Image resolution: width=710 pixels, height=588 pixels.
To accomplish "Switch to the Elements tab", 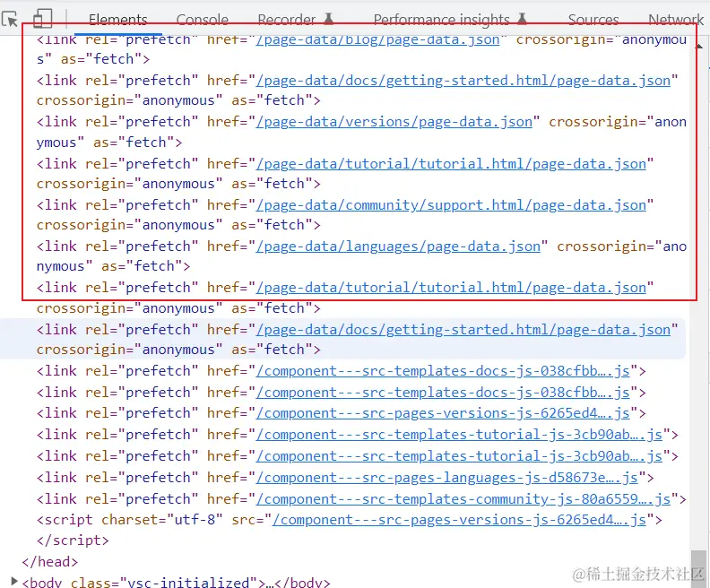I will (x=118, y=20).
